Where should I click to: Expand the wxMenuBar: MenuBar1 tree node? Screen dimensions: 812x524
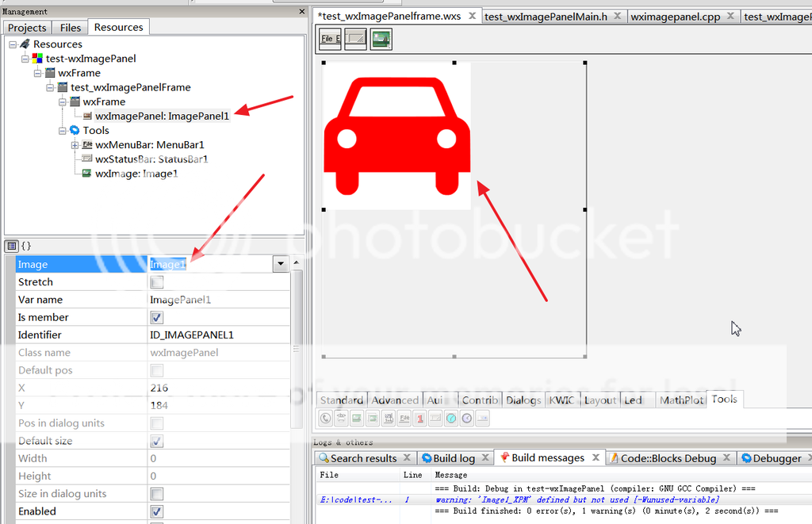click(x=75, y=145)
